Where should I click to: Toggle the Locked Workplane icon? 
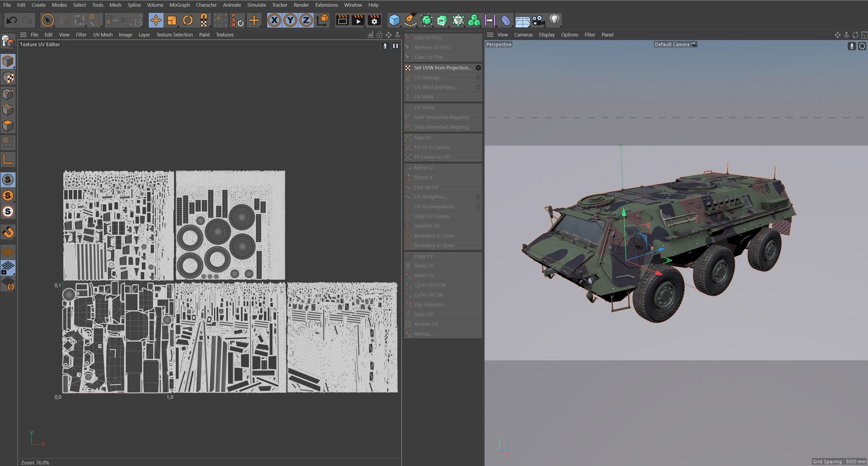pos(8,268)
